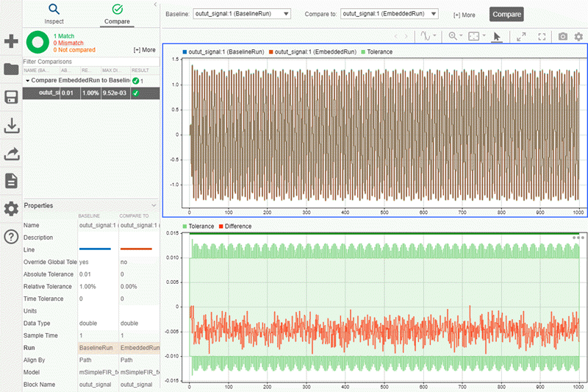Screen dimensions: 588x392
Task: Collapse the Compare EmbeddedRun to Baseline tree
Action: click(27, 80)
